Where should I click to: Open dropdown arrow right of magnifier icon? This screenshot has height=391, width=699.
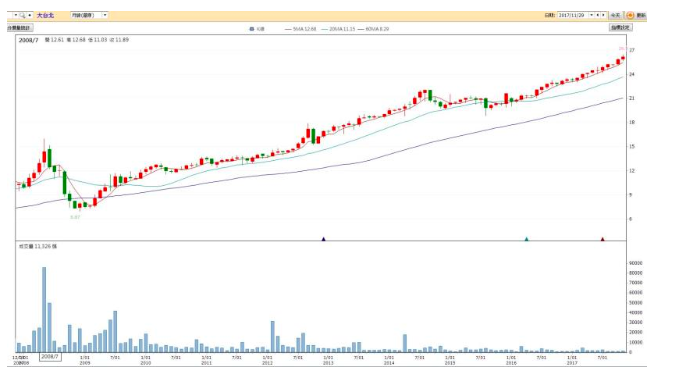[29, 15]
